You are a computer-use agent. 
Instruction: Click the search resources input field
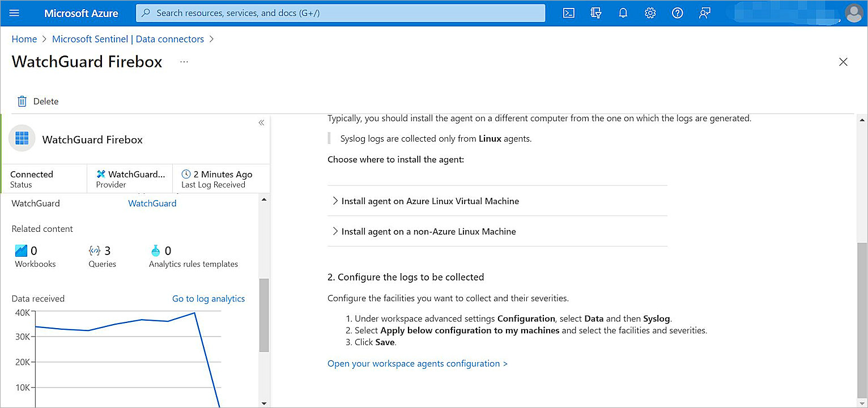coord(340,13)
